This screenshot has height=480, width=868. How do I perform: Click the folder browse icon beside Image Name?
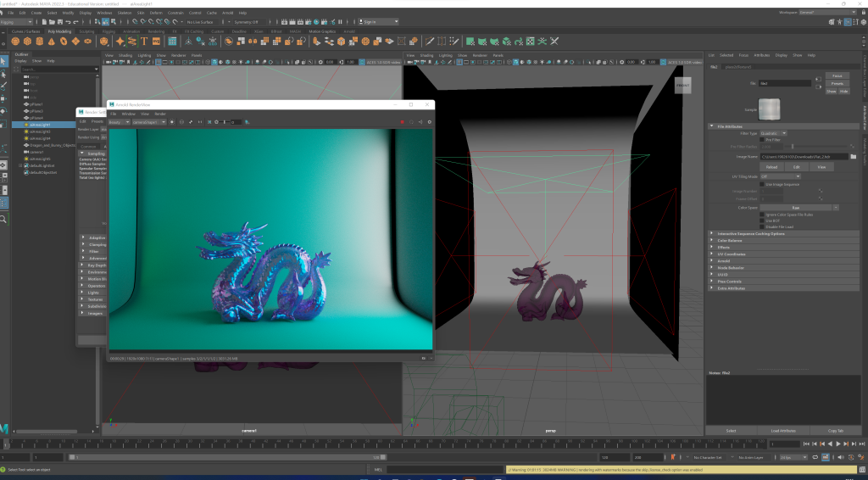pos(853,157)
